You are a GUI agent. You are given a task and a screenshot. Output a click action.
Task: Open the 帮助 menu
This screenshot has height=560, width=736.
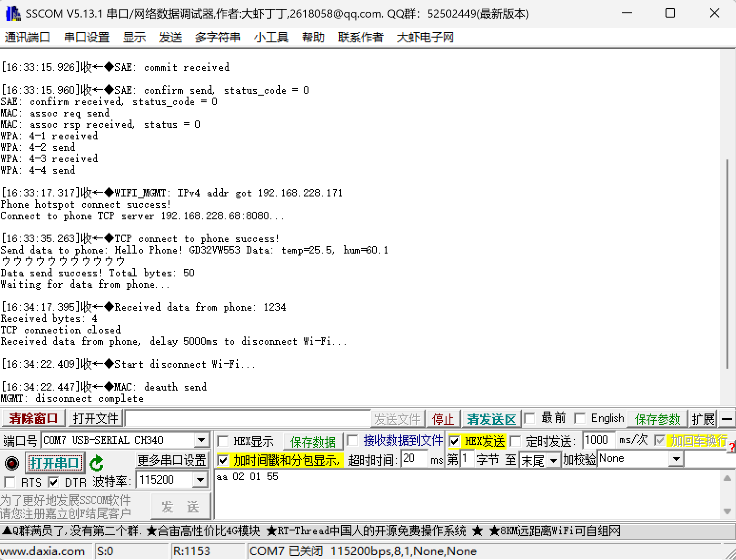click(313, 37)
